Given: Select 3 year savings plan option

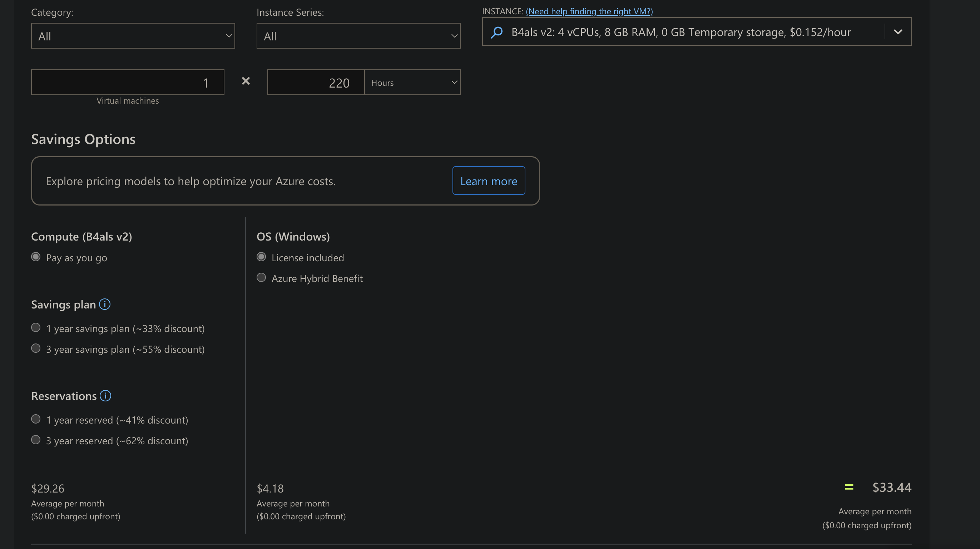Looking at the screenshot, I should 36,348.
